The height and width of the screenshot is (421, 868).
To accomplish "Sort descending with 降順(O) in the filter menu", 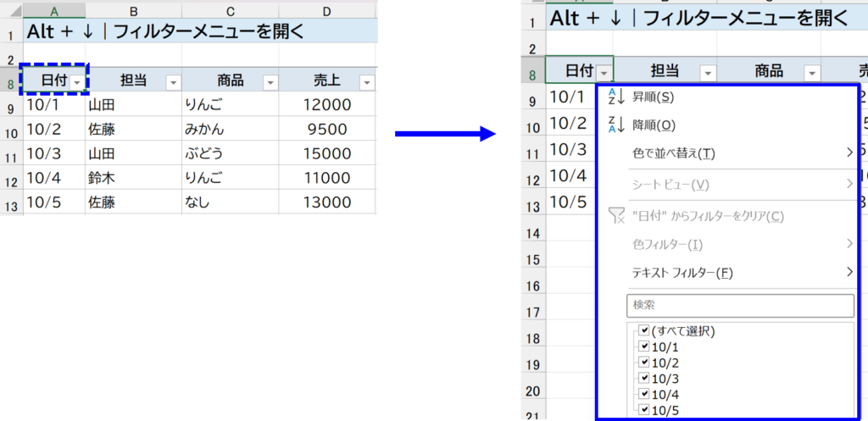I will [x=727, y=125].
